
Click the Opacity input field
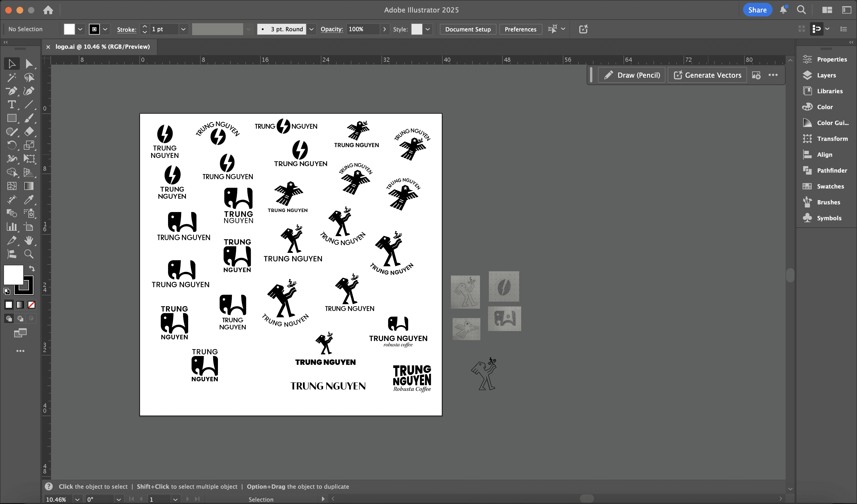tap(363, 29)
